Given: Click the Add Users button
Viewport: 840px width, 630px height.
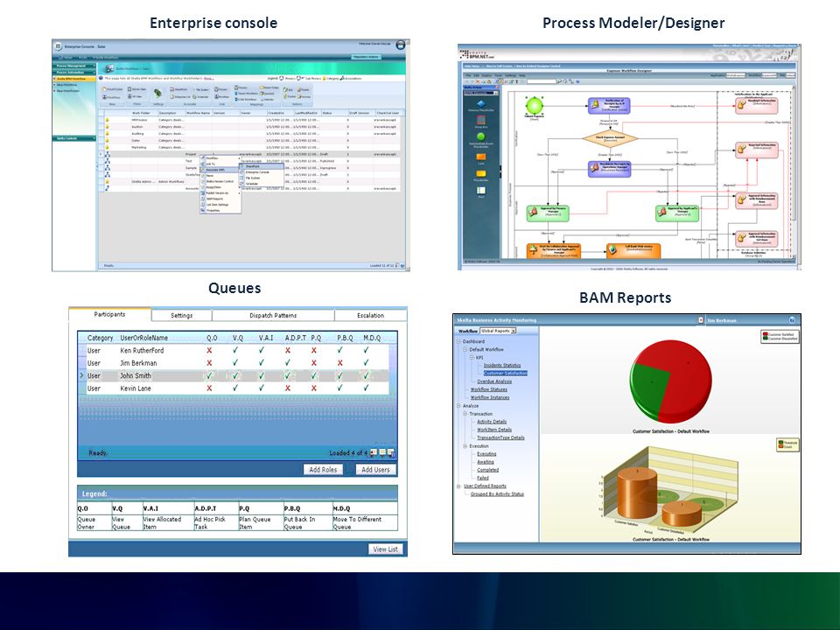Looking at the screenshot, I should coord(375,469).
